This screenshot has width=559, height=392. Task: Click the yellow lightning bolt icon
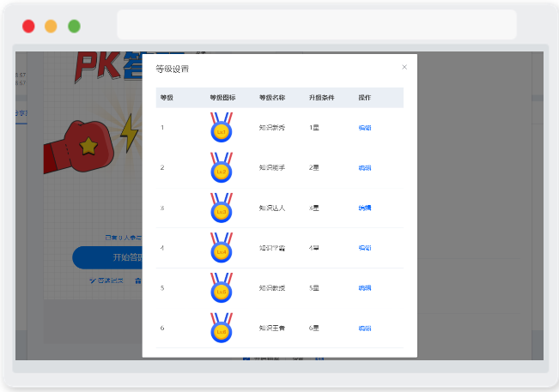[x=129, y=133]
